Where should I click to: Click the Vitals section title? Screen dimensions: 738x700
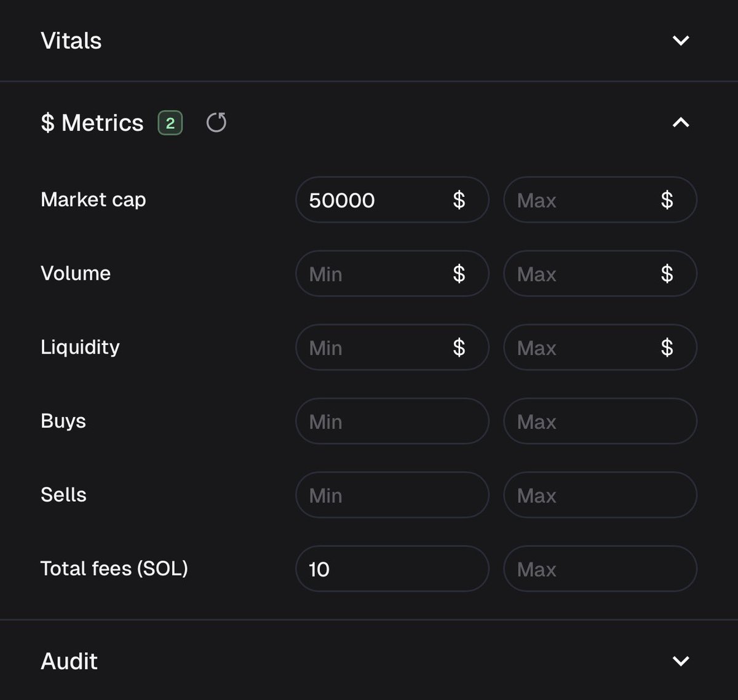pos(71,41)
